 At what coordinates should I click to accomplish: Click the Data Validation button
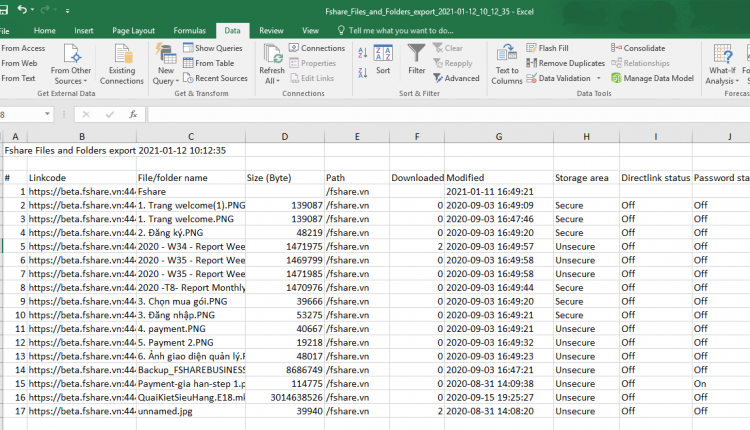coord(559,78)
